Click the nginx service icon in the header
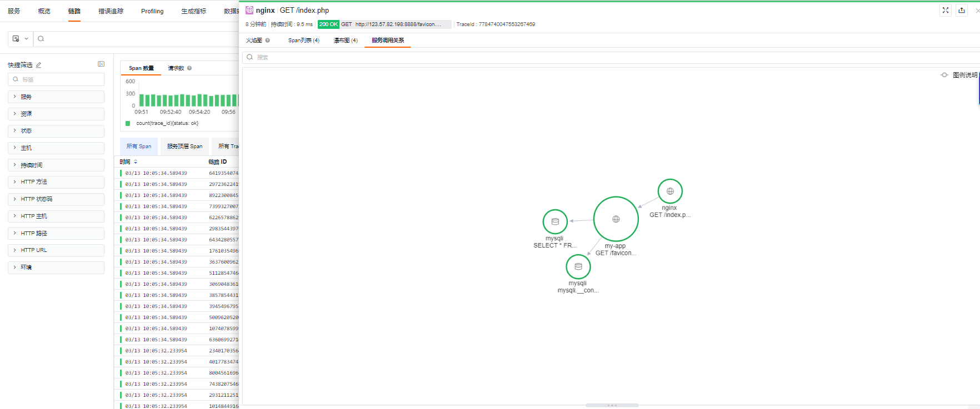 coord(249,10)
